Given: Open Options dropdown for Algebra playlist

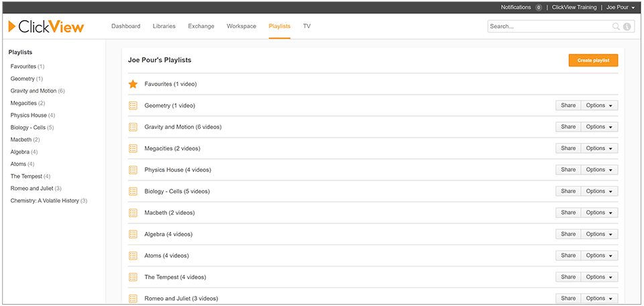Looking at the screenshot, I should click(599, 234).
